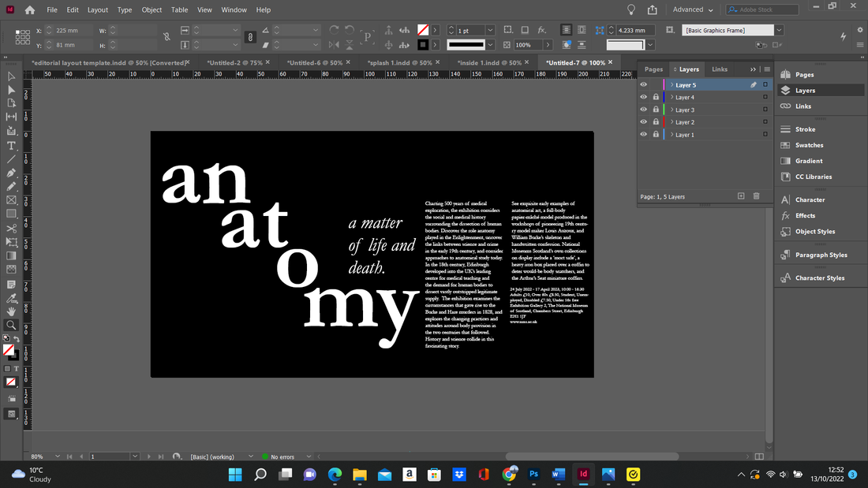Viewport: 868px width, 488px height.
Task: Select the Pen tool
Action: coord(11,173)
